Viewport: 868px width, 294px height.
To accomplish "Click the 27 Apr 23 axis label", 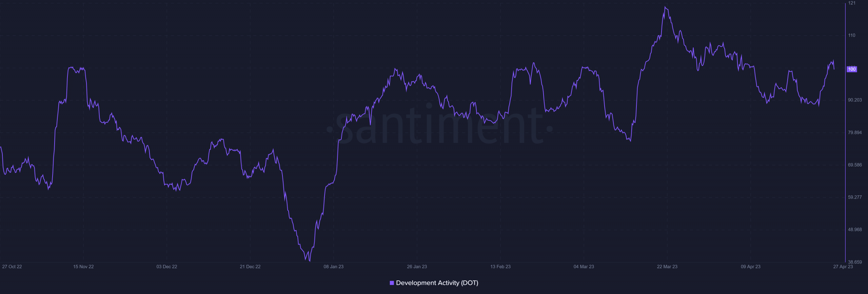I will click(843, 267).
